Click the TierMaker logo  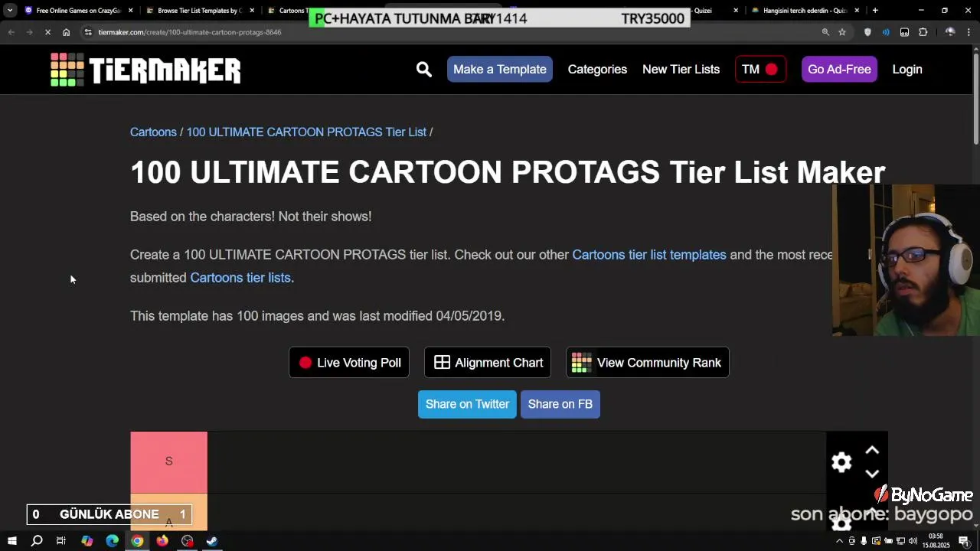[145, 70]
